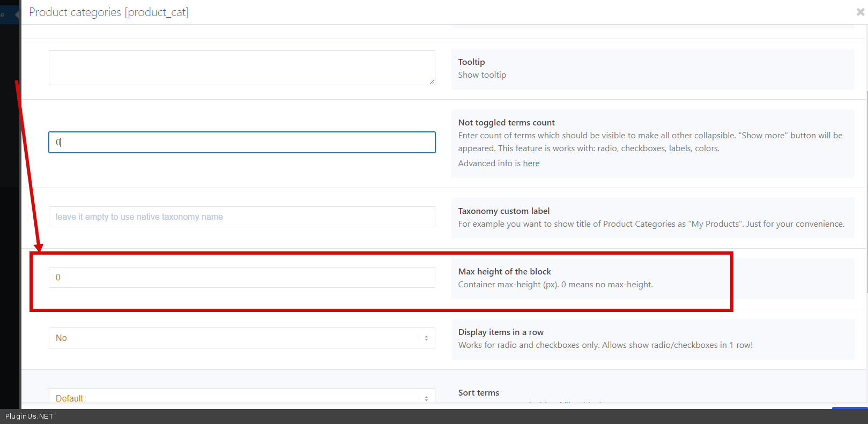Click the Product categories popup title
The height and width of the screenshot is (424, 868).
coord(109,12)
